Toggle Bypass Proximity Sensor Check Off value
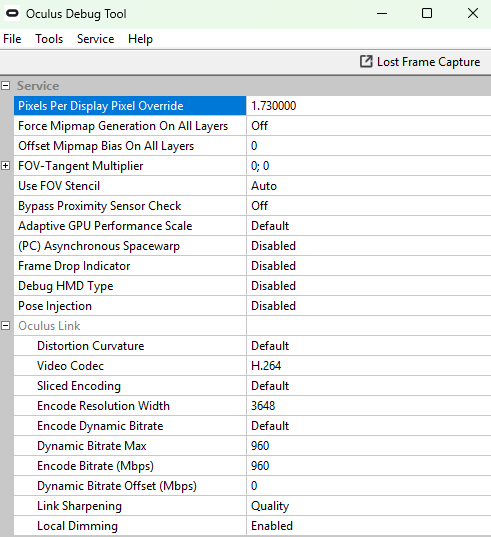This screenshot has height=537, width=491. (369, 206)
